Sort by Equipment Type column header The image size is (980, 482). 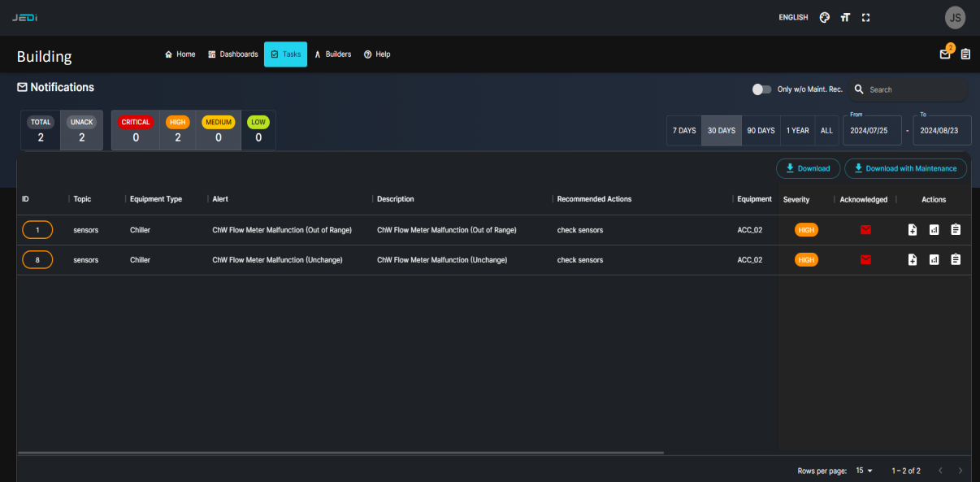[156, 199]
